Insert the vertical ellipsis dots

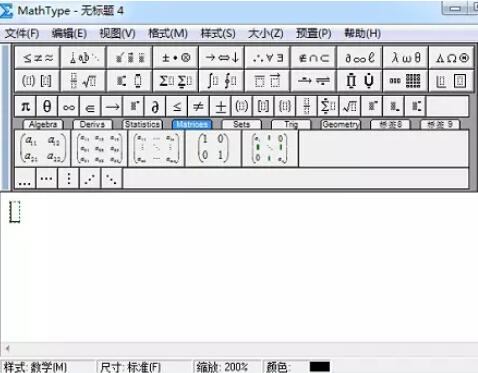69,179
